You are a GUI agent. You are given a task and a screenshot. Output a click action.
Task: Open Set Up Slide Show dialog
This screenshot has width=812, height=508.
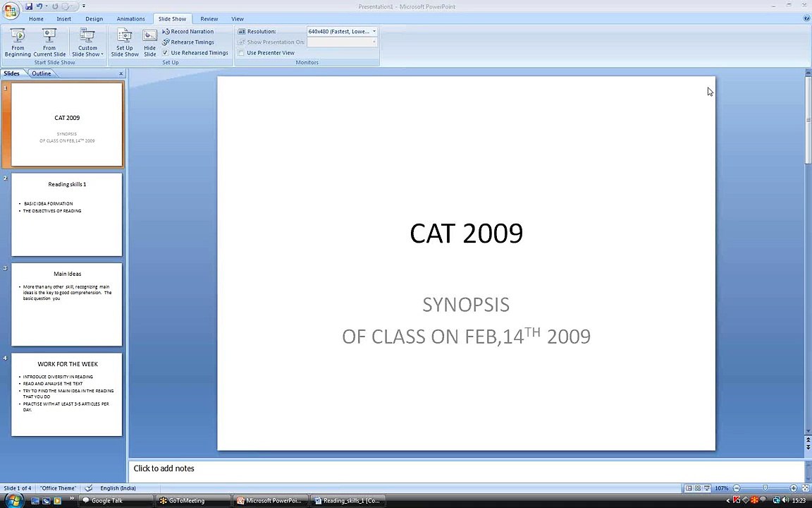(x=125, y=42)
